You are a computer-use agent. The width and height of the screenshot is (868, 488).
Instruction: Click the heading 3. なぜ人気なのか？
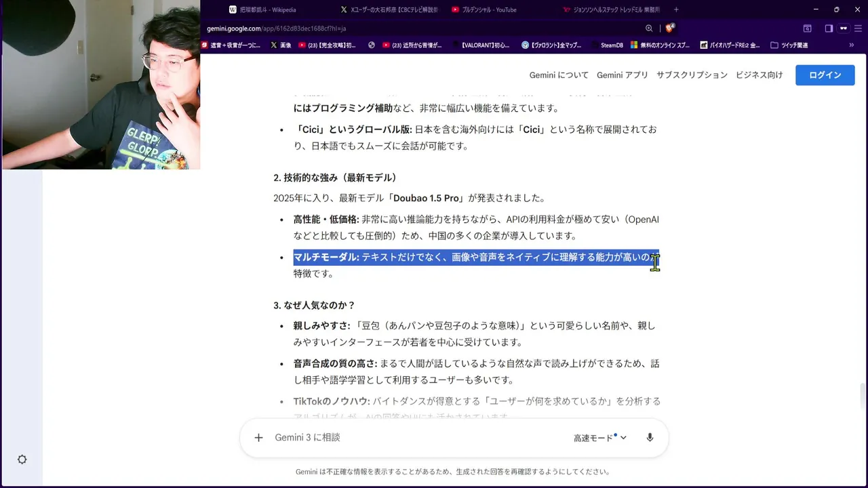click(x=314, y=305)
